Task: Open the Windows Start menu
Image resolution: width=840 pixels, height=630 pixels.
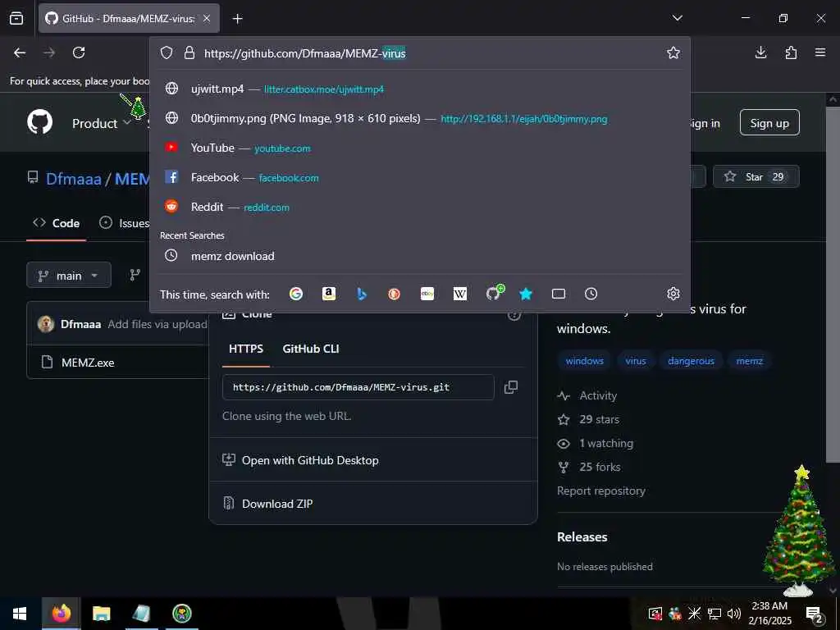Action: [x=20, y=614]
